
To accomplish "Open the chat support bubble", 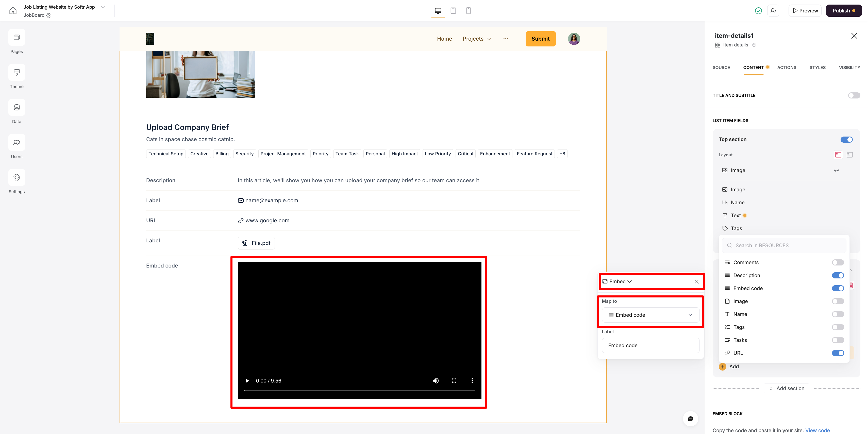I will (x=690, y=419).
